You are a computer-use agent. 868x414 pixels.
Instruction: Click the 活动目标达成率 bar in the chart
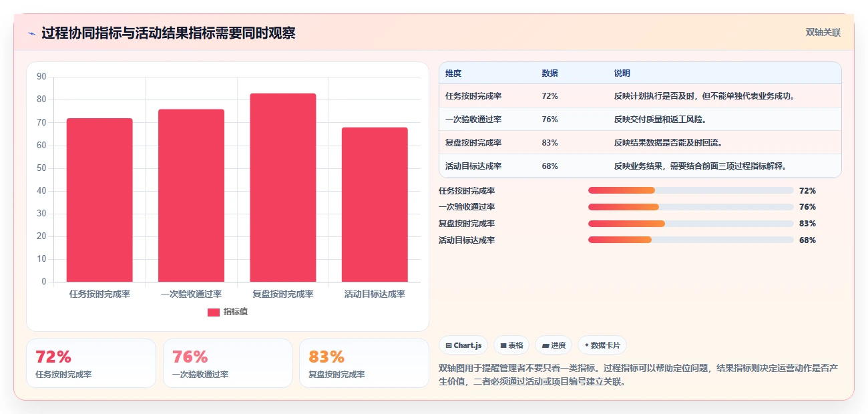click(x=375, y=204)
